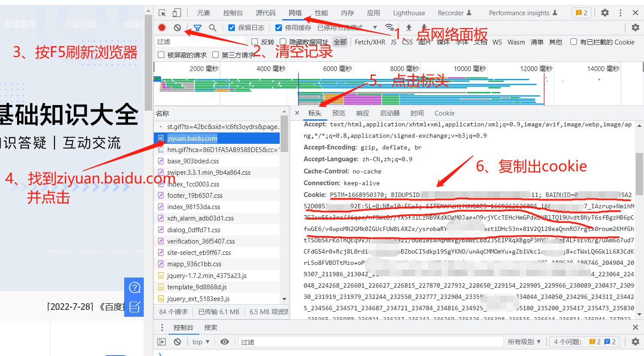Click the import HAR upload icon
This screenshot has width=644, height=356.
pyautogui.click(x=409, y=27)
